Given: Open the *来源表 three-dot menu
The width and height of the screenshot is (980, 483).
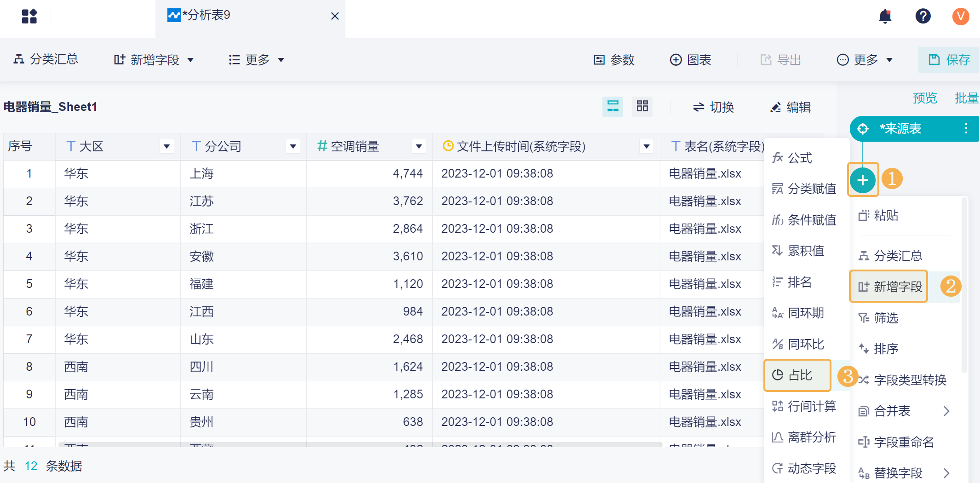Looking at the screenshot, I should (966, 128).
